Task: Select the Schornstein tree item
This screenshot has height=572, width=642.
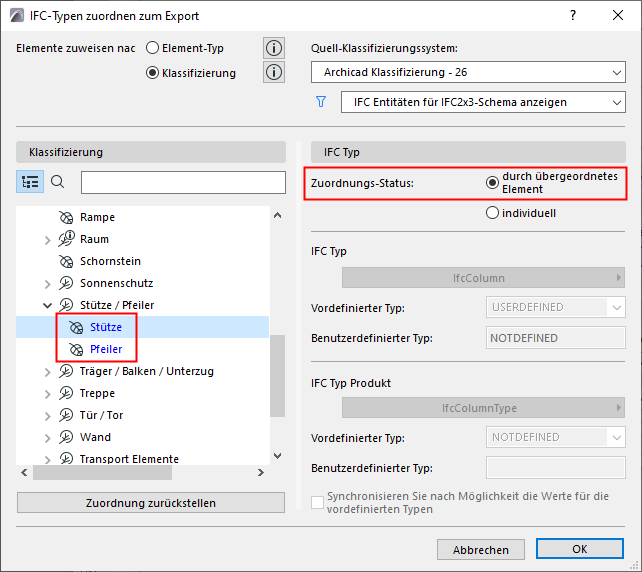Action: click(x=110, y=261)
